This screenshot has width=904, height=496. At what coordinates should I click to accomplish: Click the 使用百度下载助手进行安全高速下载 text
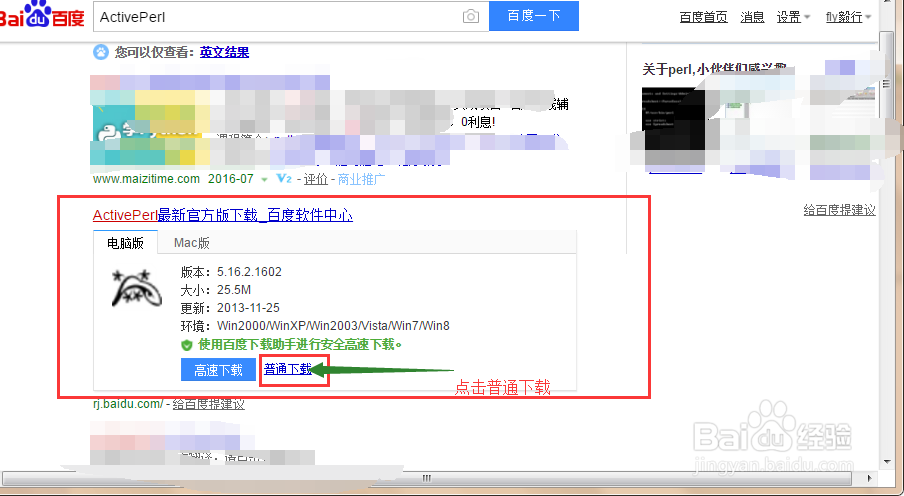coord(300,345)
